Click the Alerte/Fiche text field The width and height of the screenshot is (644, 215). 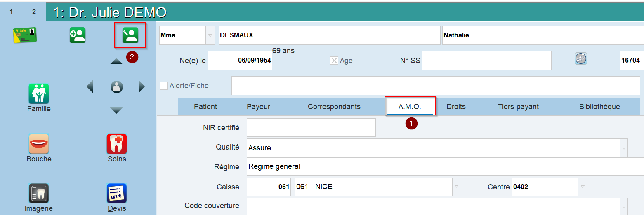point(436,86)
